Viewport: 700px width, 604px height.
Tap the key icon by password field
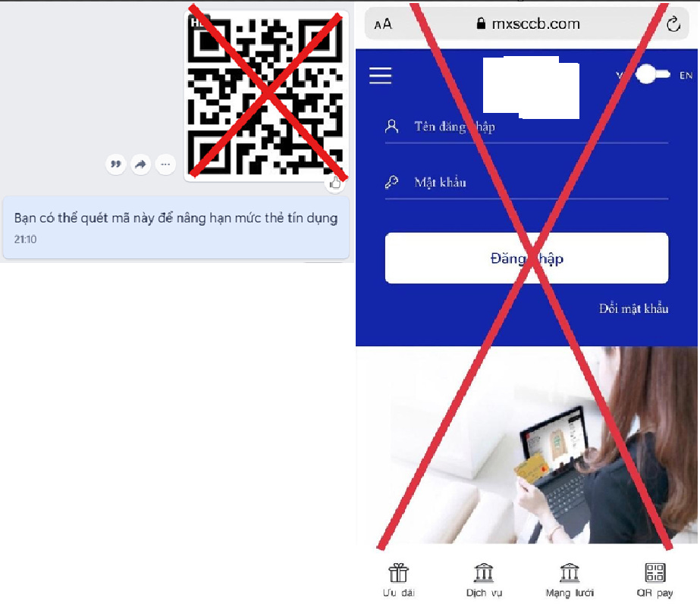[x=391, y=182]
